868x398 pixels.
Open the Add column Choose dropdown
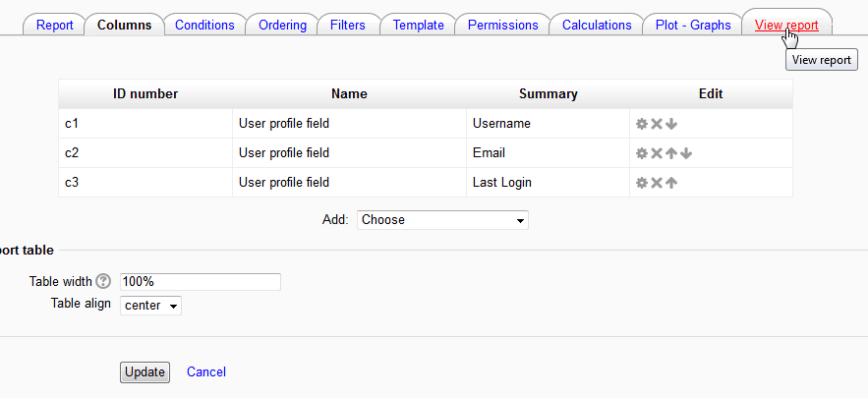click(442, 220)
